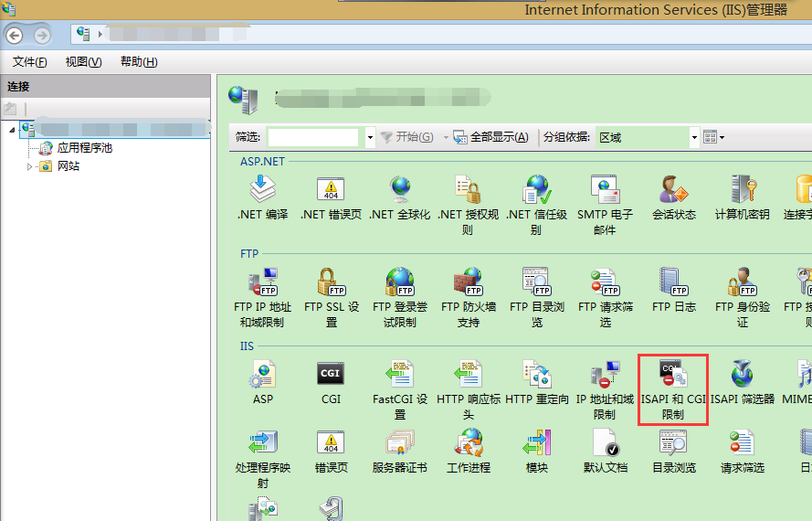
Task: Open the 默认文档 feature
Action: (605, 452)
